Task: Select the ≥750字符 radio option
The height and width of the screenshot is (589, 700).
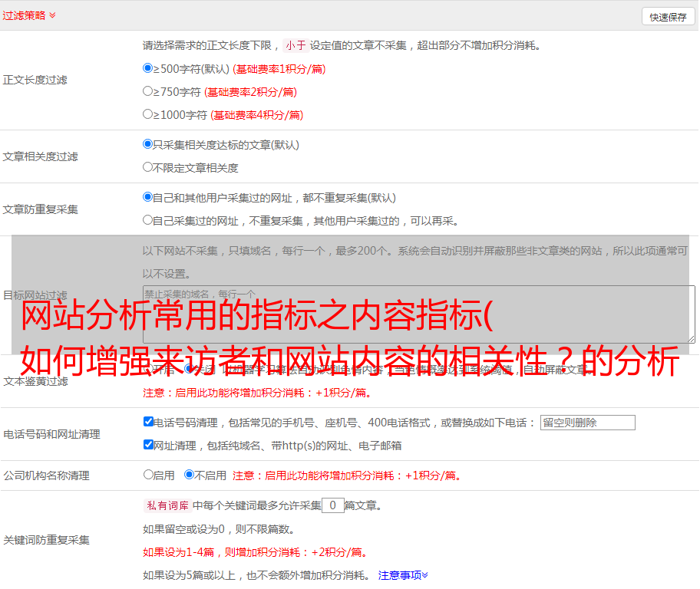Action: pyautogui.click(x=147, y=91)
